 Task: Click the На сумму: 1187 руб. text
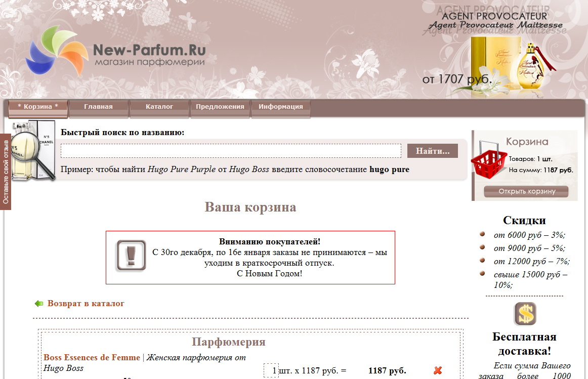coord(541,170)
